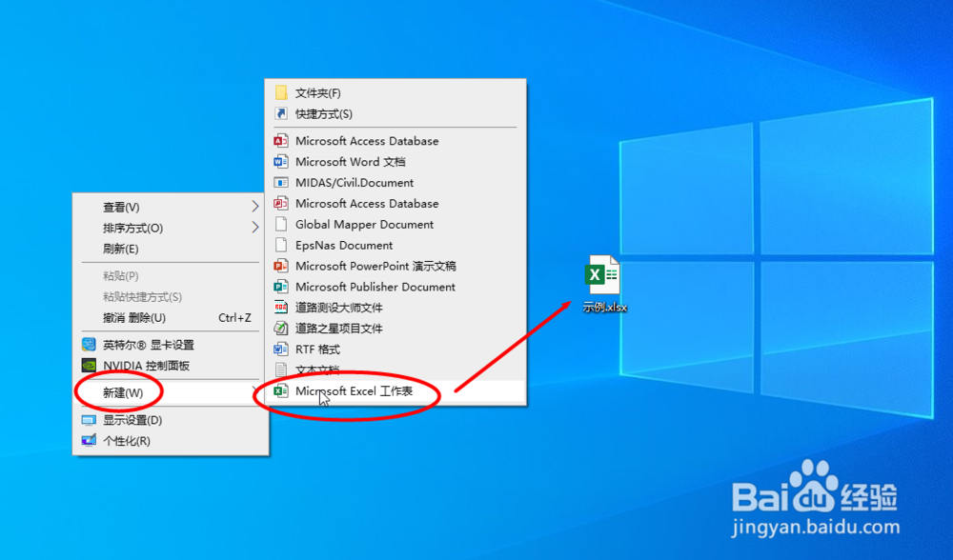Click the icon for 个性化(R)
Viewport: 953px width, 560px height.
(89, 440)
